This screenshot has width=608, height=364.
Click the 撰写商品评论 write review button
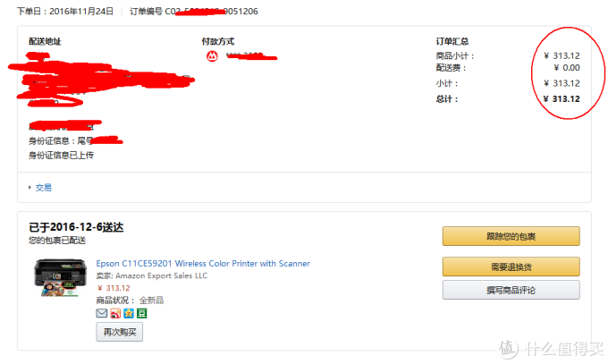pos(511,290)
